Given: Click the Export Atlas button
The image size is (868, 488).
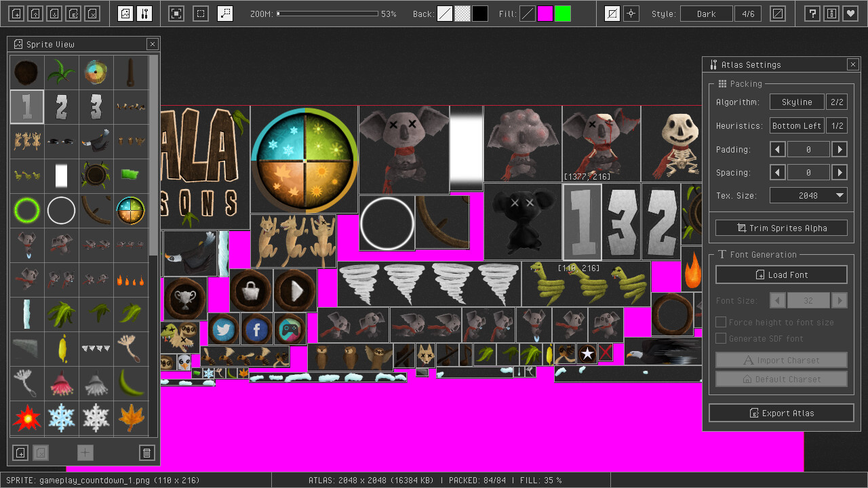Looking at the screenshot, I should click(781, 413).
